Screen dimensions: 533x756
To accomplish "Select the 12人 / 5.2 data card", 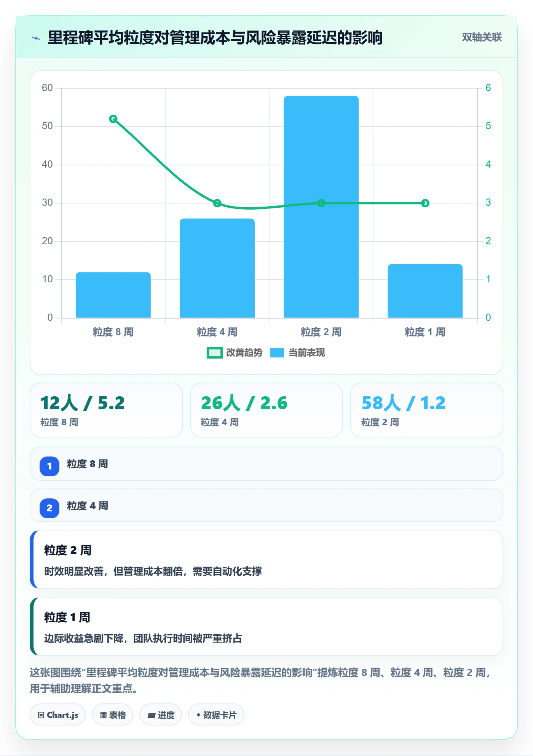I will point(106,410).
